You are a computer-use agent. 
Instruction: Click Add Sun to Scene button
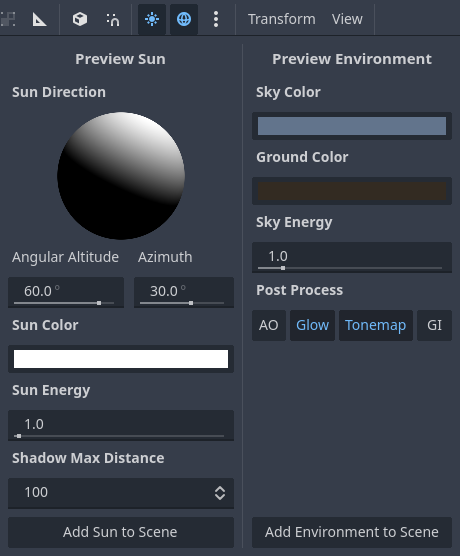(x=121, y=532)
